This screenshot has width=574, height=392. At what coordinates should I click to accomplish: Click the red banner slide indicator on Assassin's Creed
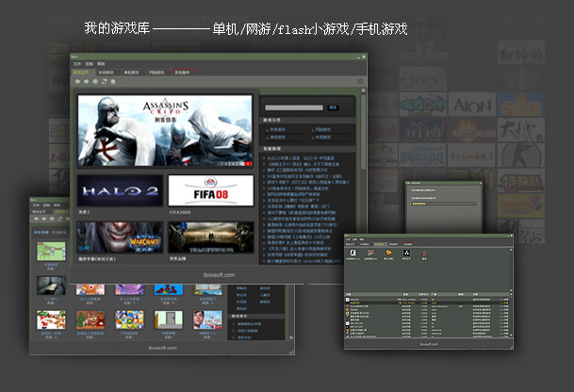pyautogui.click(x=248, y=164)
